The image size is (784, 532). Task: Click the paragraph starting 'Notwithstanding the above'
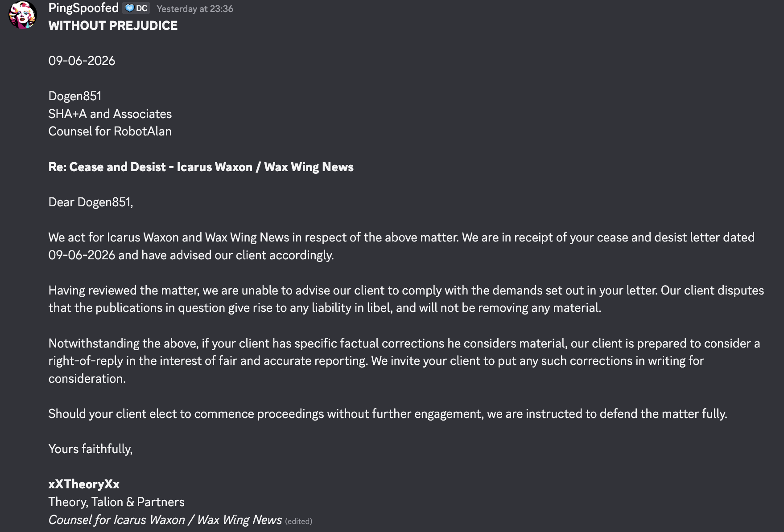(x=404, y=360)
